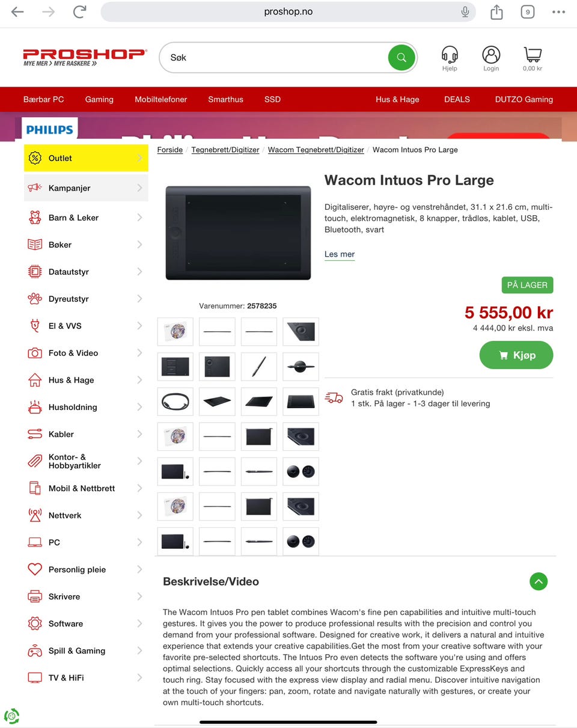
Task: Tap the browser share icon
Action: point(496,12)
